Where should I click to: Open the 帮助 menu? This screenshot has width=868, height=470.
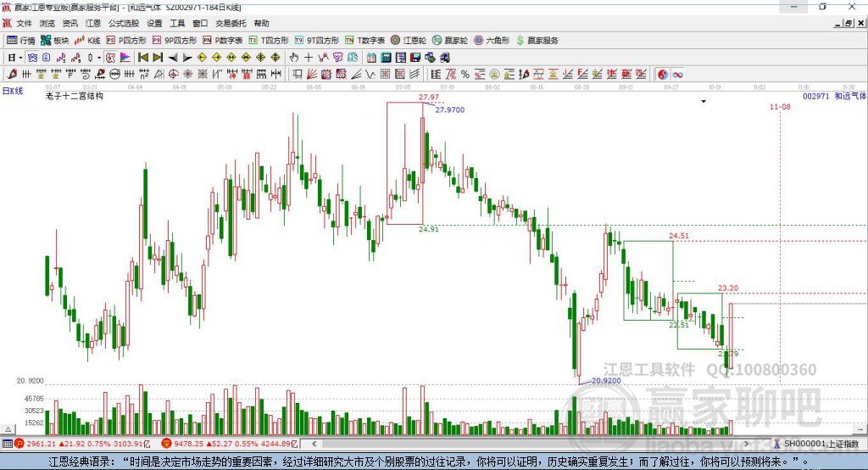(x=261, y=23)
